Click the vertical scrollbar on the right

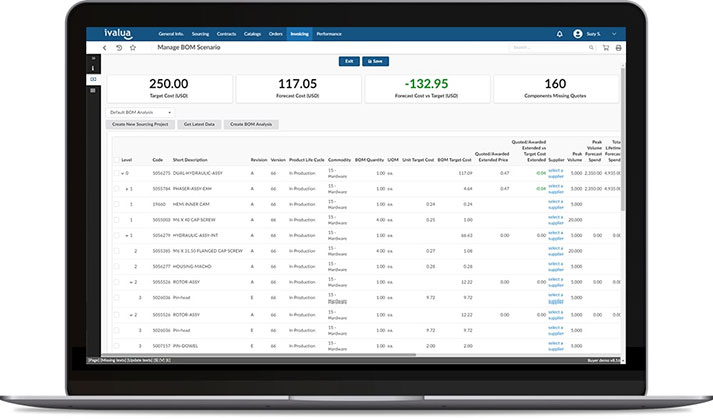(x=623, y=139)
